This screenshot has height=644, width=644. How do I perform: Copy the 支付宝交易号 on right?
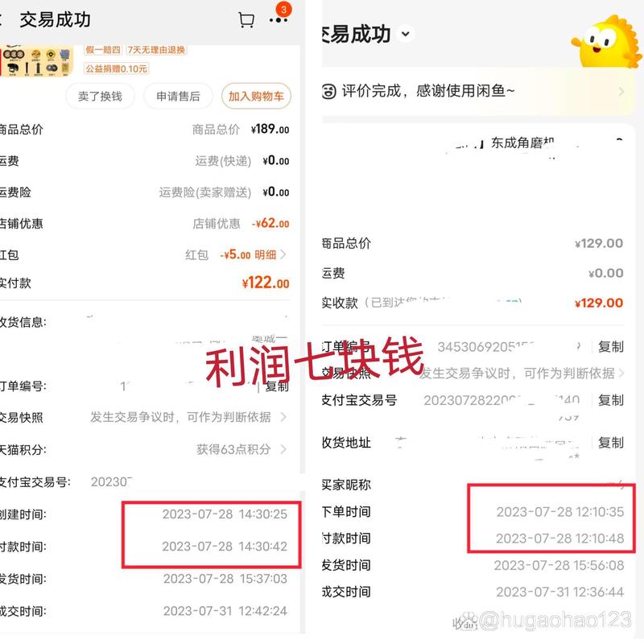pyautogui.click(x=611, y=400)
